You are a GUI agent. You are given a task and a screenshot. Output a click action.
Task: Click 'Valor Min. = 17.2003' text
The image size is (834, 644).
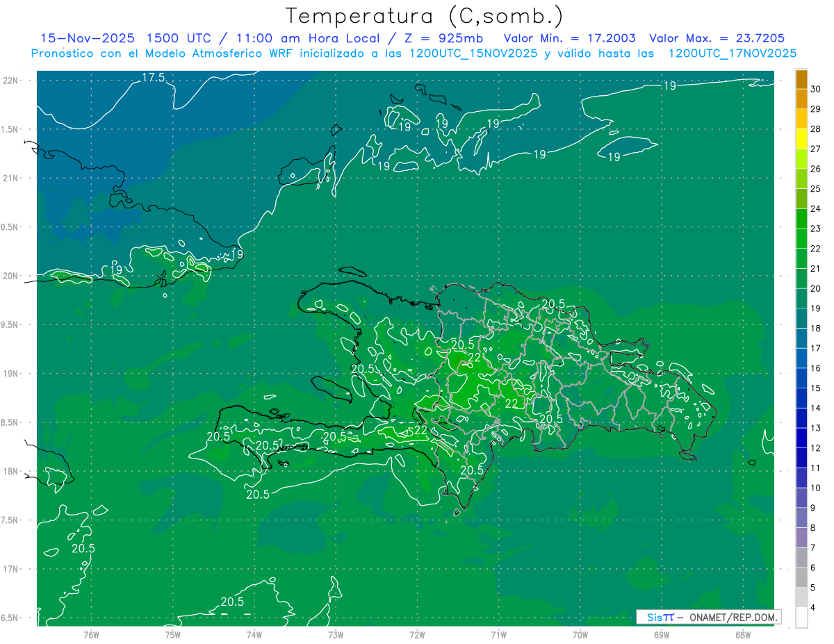[x=571, y=38]
